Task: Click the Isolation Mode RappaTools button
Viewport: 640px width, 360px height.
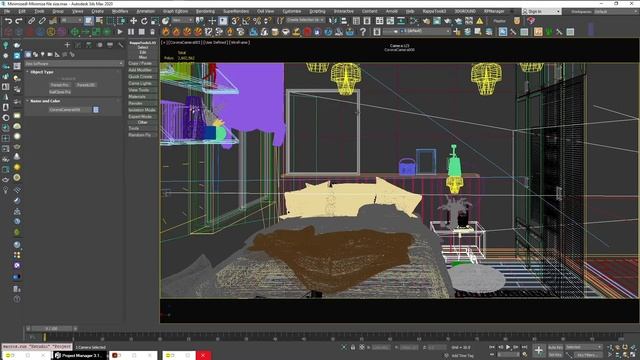Action: pyautogui.click(x=142, y=110)
